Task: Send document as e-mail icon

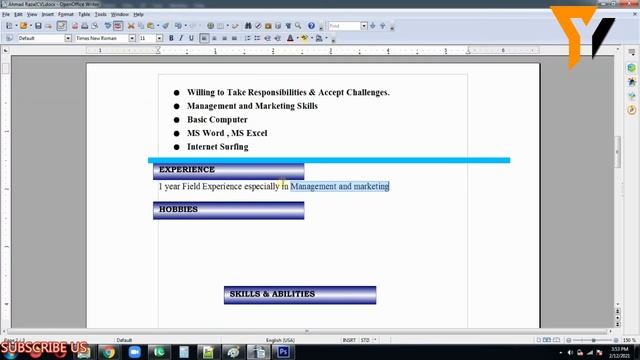Action: (x=49, y=26)
